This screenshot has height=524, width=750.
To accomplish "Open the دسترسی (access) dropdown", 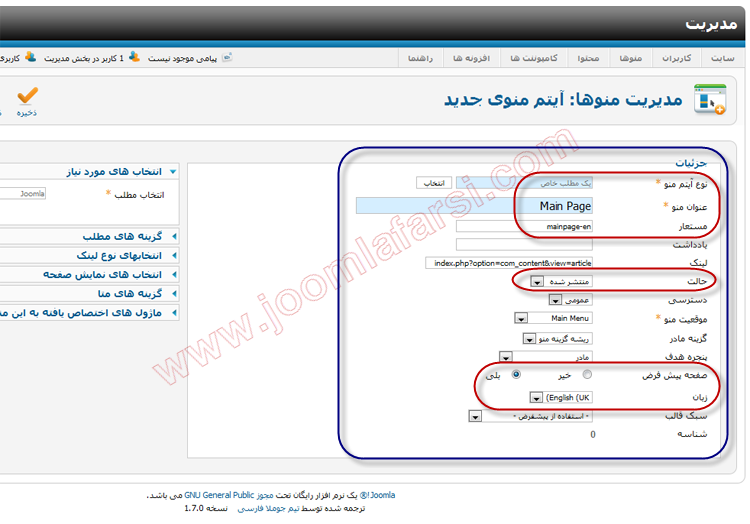I will click(x=571, y=300).
